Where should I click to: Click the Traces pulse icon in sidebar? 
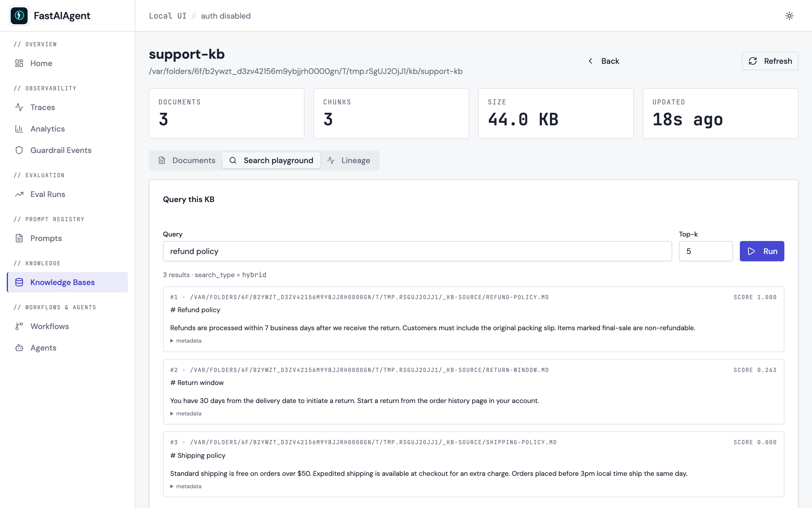tap(19, 107)
